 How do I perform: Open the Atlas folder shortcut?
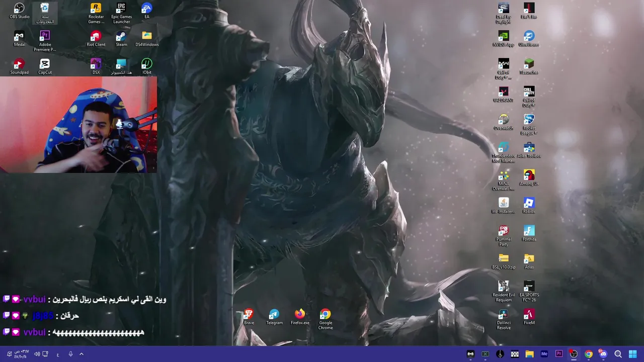[529, 261]
